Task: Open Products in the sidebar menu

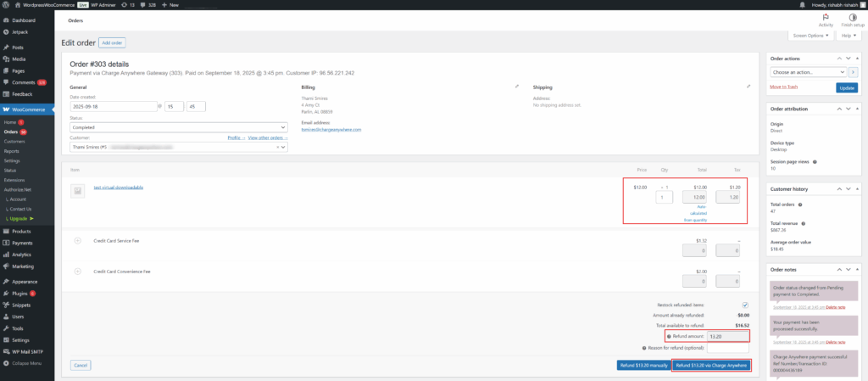Action: coord(22,231)
